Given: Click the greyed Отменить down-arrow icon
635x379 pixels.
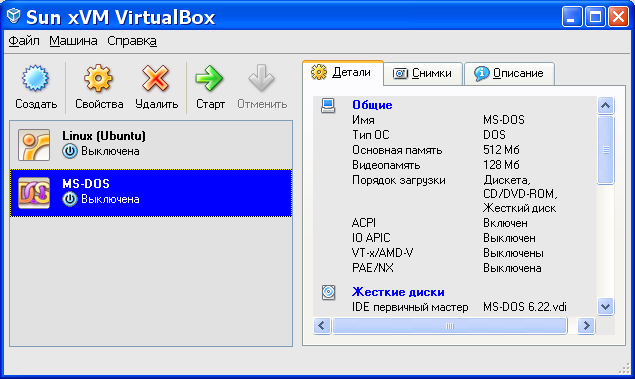Looking at the screenshot, I should [261, 78].
